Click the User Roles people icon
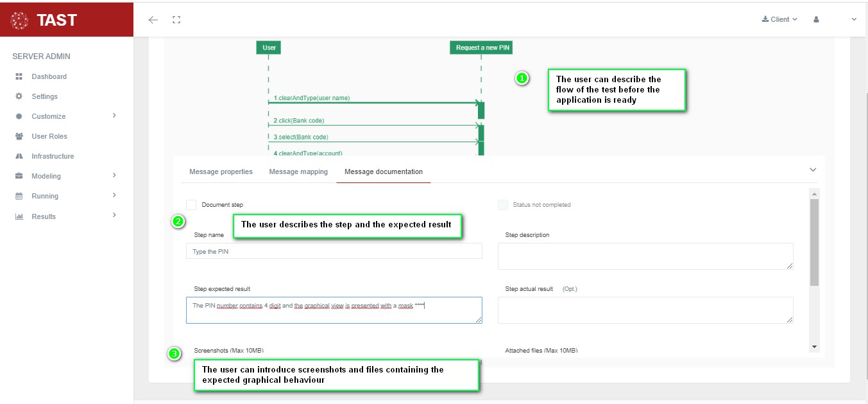Image resolution: width=868 pixels, height=404 pixels. [19, 136]
